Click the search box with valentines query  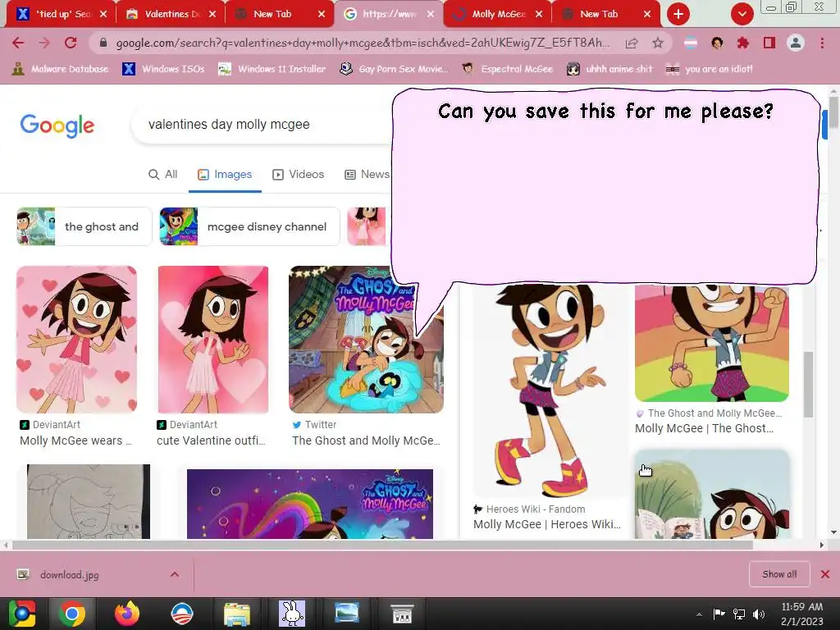pos(262,125)
